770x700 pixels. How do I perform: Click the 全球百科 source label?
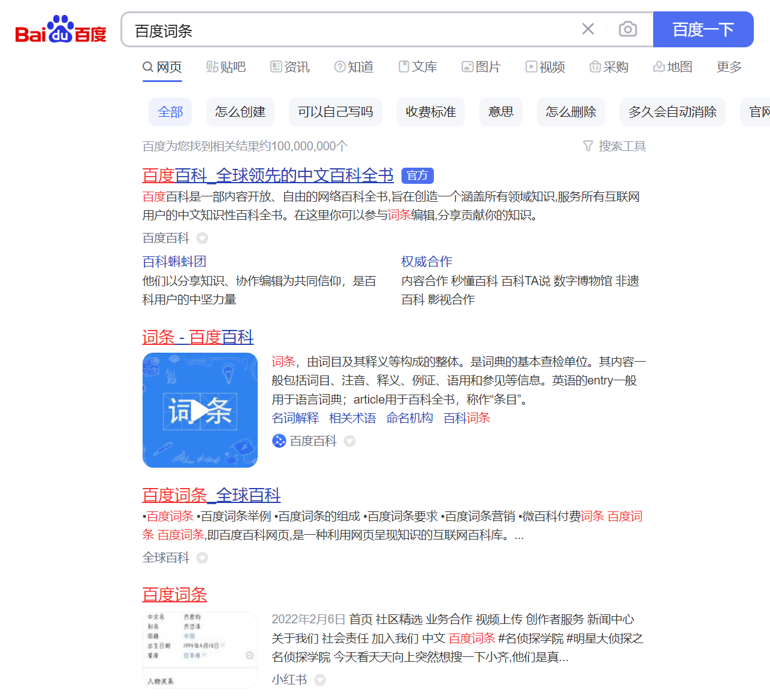166,557
